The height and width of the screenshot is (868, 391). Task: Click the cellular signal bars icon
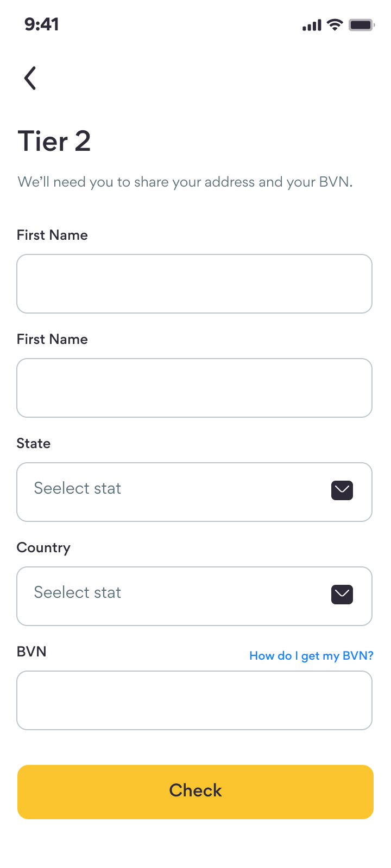click(312, 25)
